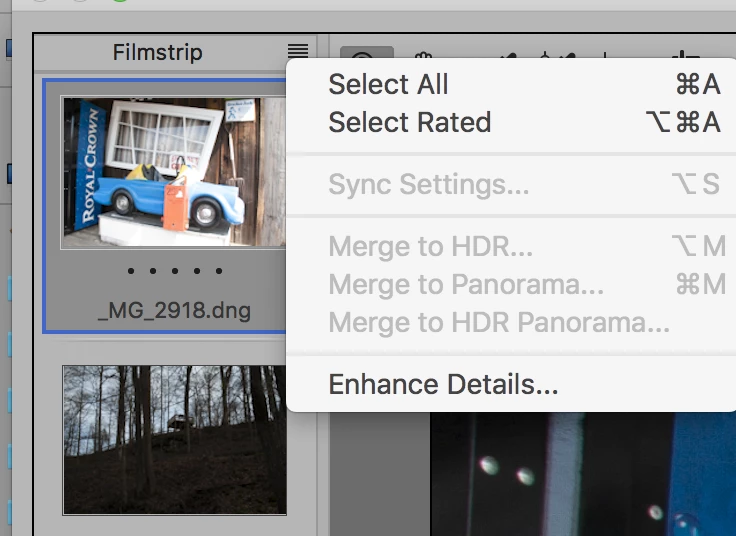Select the dark forest thumbnail
Image resolution: width=736 pixels, height=536 pixels.
coord(175,440)
